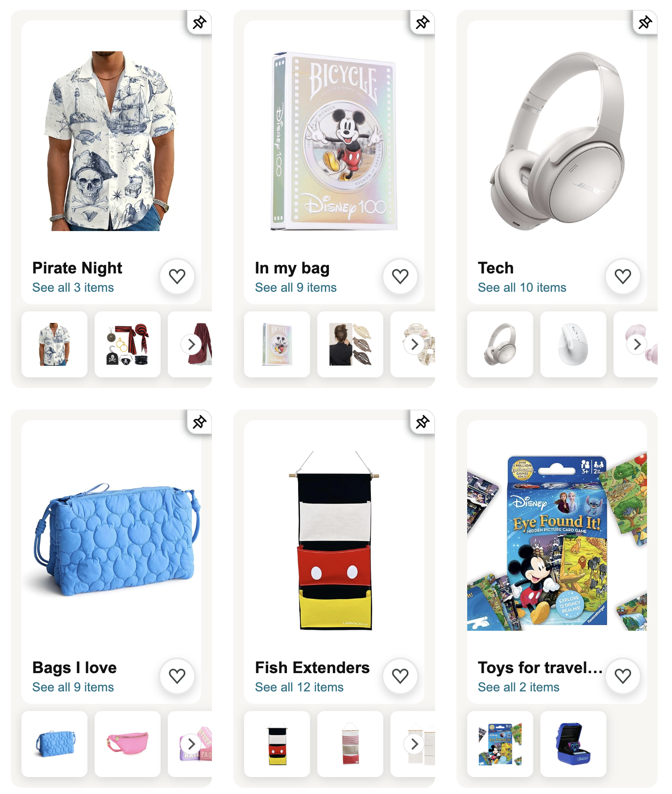
Task: Open See all 12 items link
Action: click(299, 687)
